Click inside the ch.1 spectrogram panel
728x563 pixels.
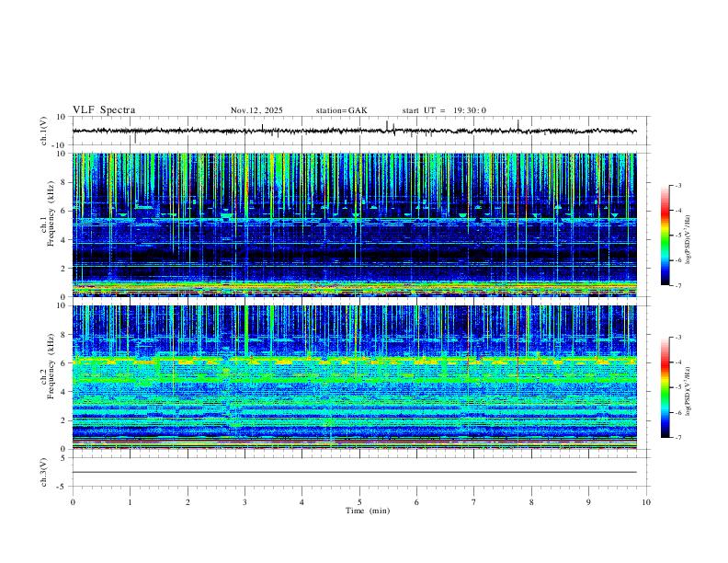point(354,224)
